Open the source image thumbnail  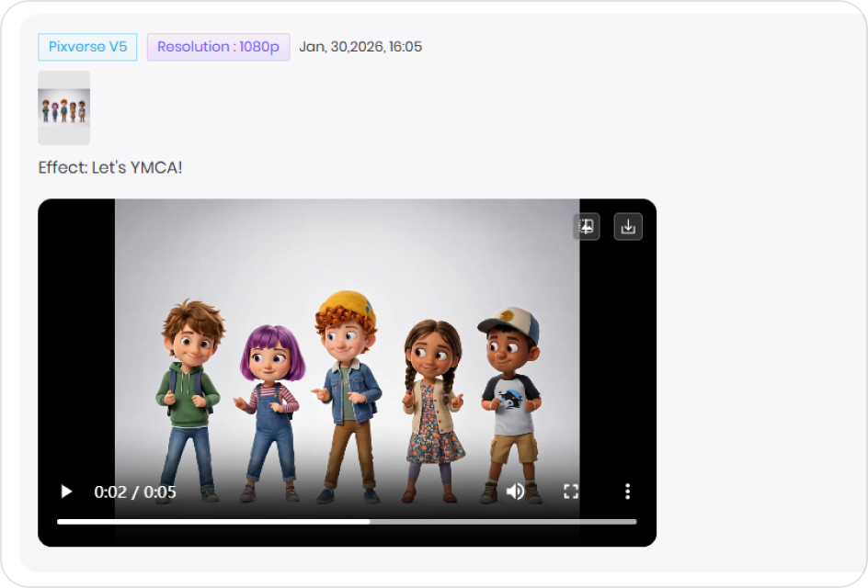[x=63, y=107]
